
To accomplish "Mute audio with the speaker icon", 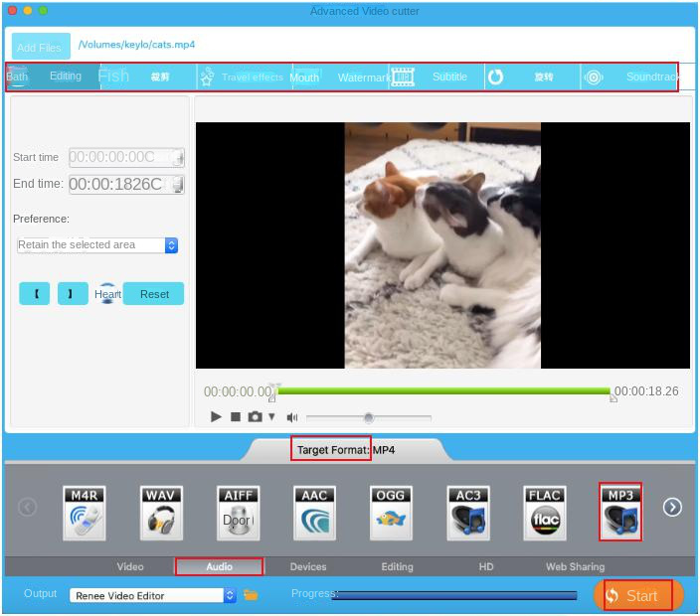I will click(x=292, y=417).
